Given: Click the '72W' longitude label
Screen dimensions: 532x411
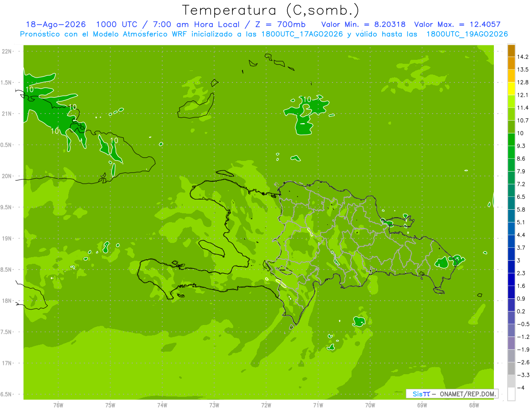Looking at the screenshot, I should click(x=266, y=405).
